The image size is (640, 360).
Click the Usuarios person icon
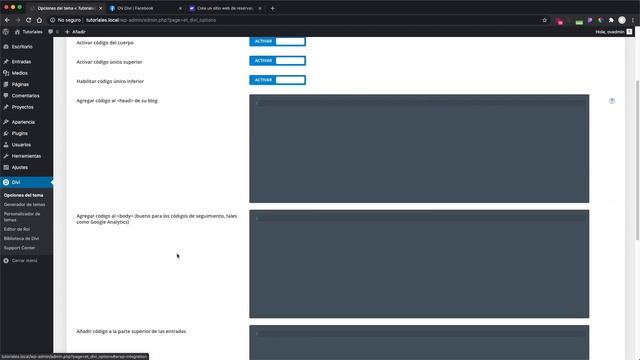tap(6, 144)
